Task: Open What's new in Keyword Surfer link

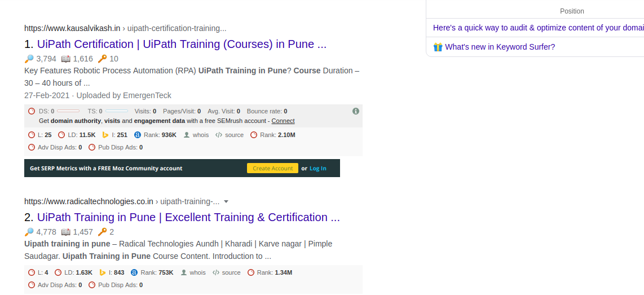Action: 500,47
